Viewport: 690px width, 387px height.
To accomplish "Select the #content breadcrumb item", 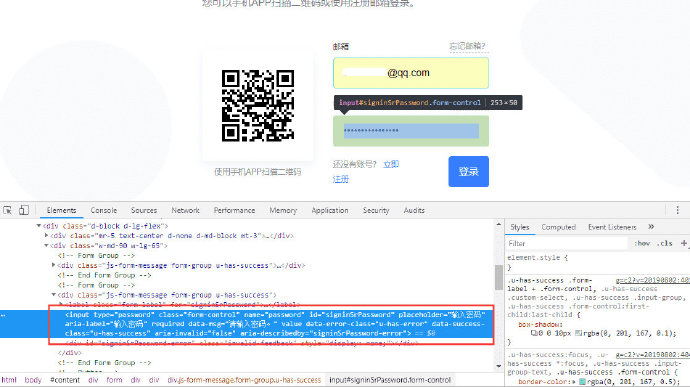I will click(x=65, y=380).
